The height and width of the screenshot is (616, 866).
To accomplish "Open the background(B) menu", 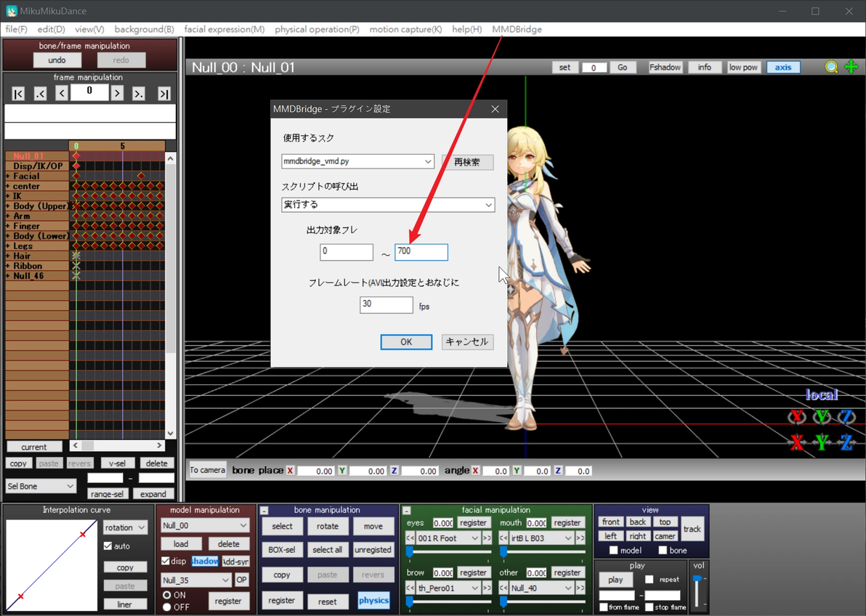I will [x=144, y=29].
